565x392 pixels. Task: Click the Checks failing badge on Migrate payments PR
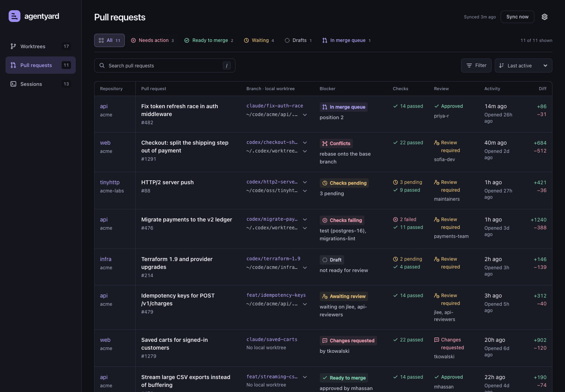[x=342, y=220]
